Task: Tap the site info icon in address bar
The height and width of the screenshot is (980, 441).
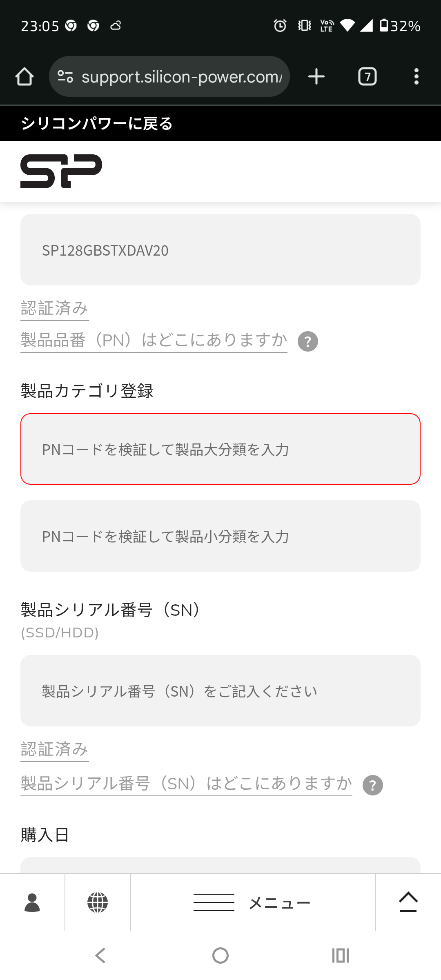Action: pyautogui.click(x=65, y=77)
